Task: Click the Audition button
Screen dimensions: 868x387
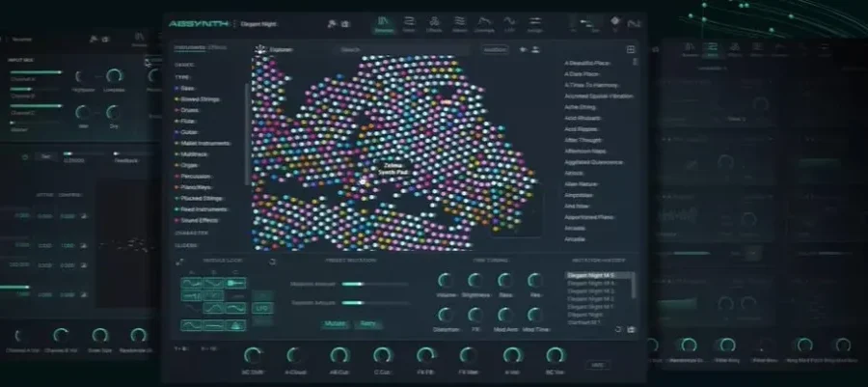Action: pyautogui.click(x=495, y=49)
